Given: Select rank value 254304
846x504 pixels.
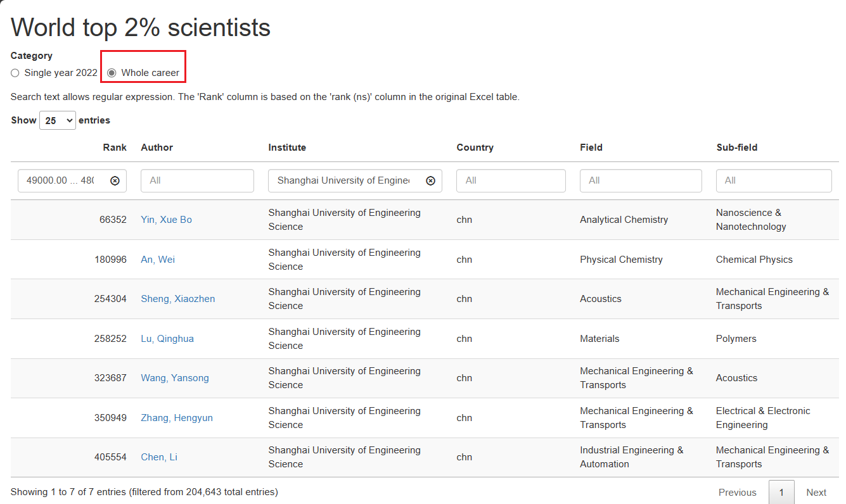Looking at the screenshot, I should click(110, 299).
